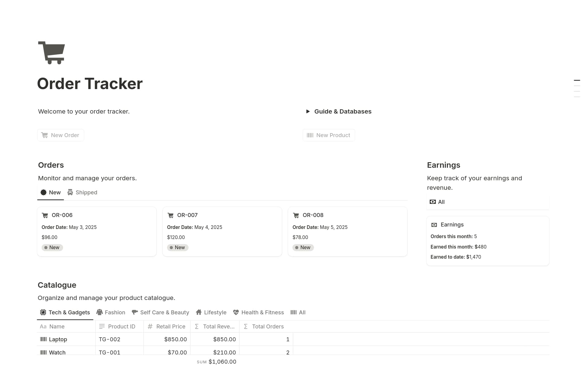
Task: Click the New Product button
Action: (x=329, y=135)
